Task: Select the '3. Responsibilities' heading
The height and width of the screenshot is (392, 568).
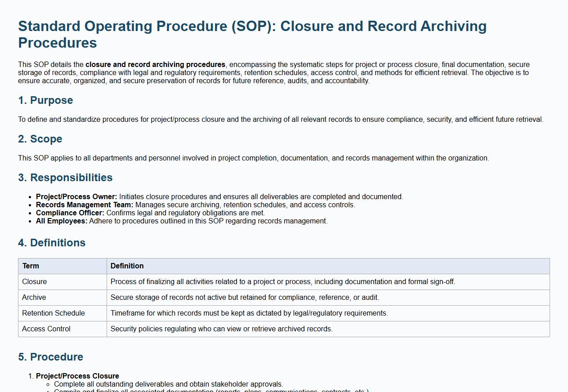Action: (65, 178)
